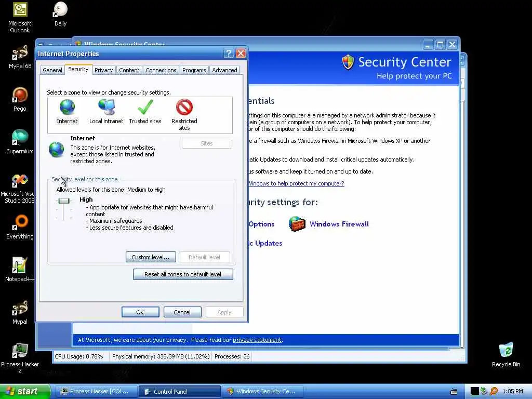Launch MyPal 68 desktop icon
The image size is (532, 399).
[20, 57]
